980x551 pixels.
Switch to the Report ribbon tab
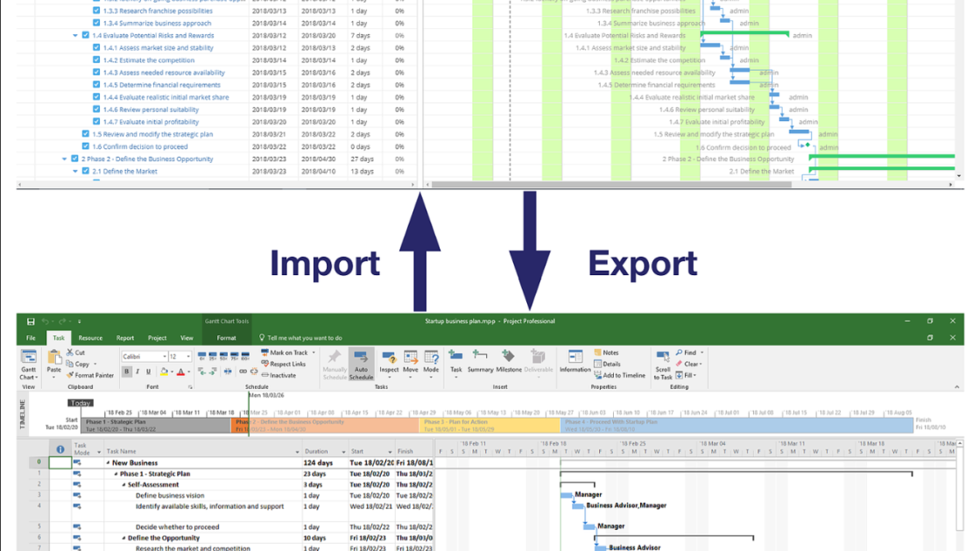tap(125, 338)
